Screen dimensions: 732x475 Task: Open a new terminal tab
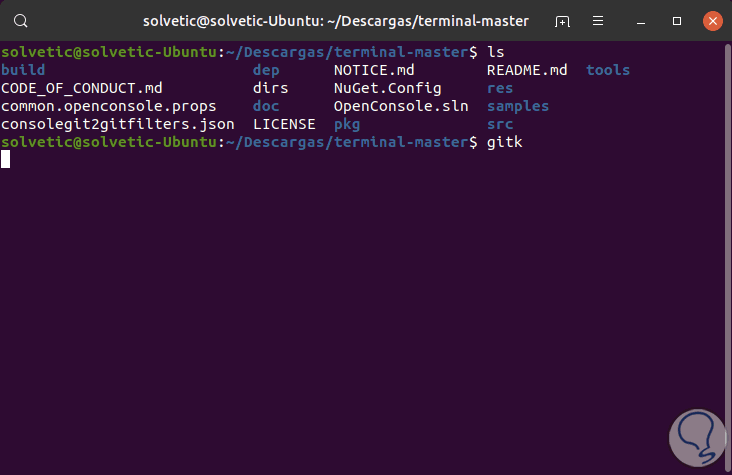click(x=563, y=21)
